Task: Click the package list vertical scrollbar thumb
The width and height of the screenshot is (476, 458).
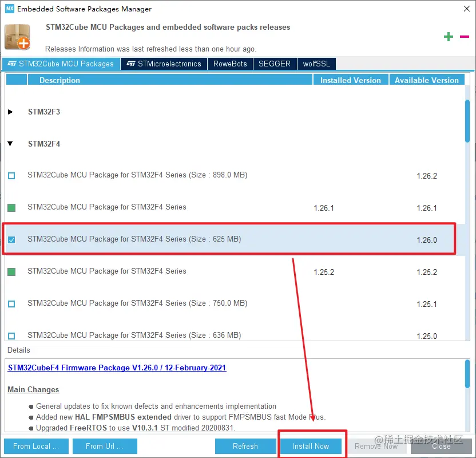Action: 467,121
